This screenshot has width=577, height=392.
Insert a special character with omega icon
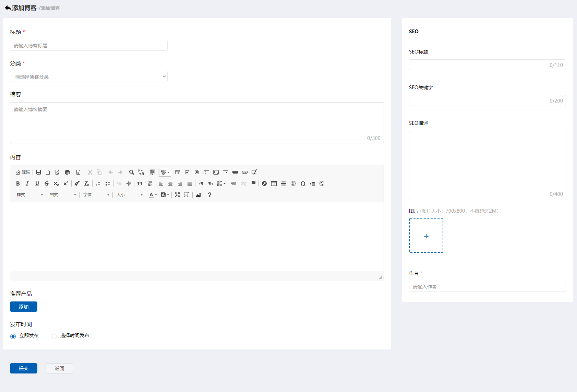coord(303,183)
